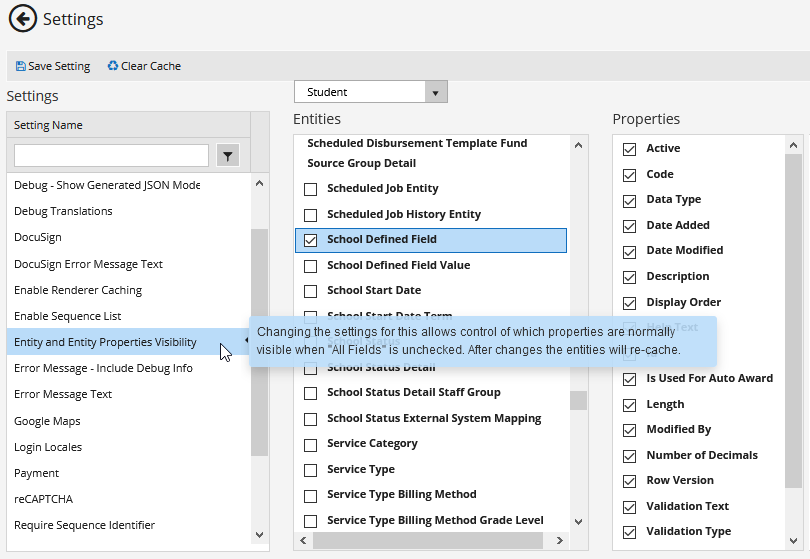Click scroll down arrow in Entities list

[x=579, y=520]
